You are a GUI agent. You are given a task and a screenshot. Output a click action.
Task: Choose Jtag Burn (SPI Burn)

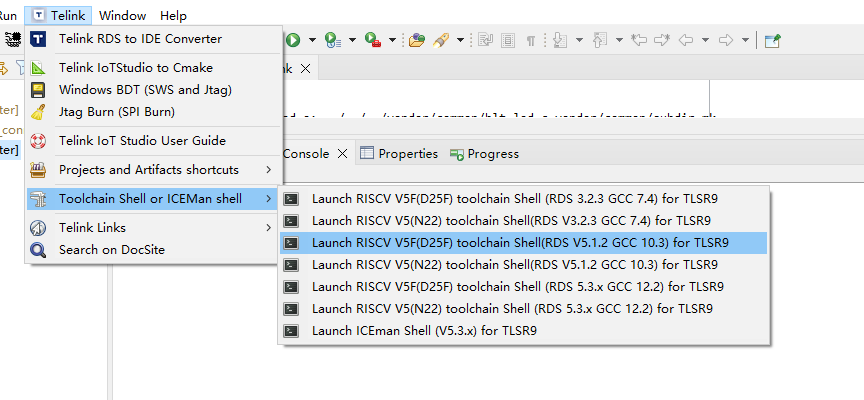click(x=154, y=112)
